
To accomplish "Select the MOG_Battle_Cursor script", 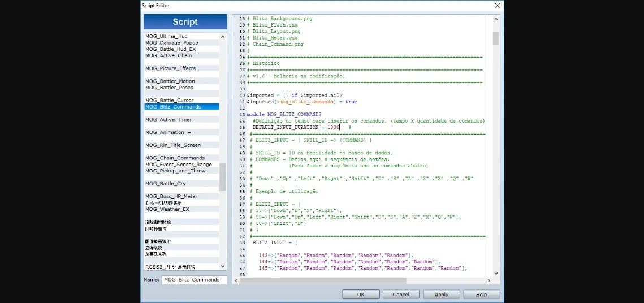I will [x=169, y=100].
